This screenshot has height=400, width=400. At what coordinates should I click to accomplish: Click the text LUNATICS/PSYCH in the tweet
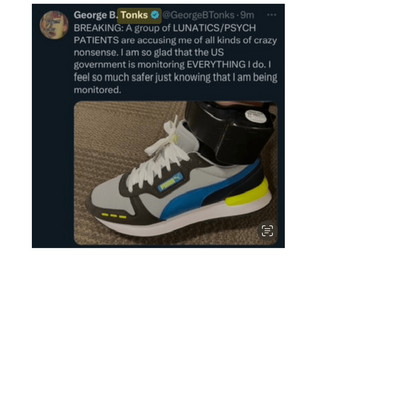coord(214,28)
